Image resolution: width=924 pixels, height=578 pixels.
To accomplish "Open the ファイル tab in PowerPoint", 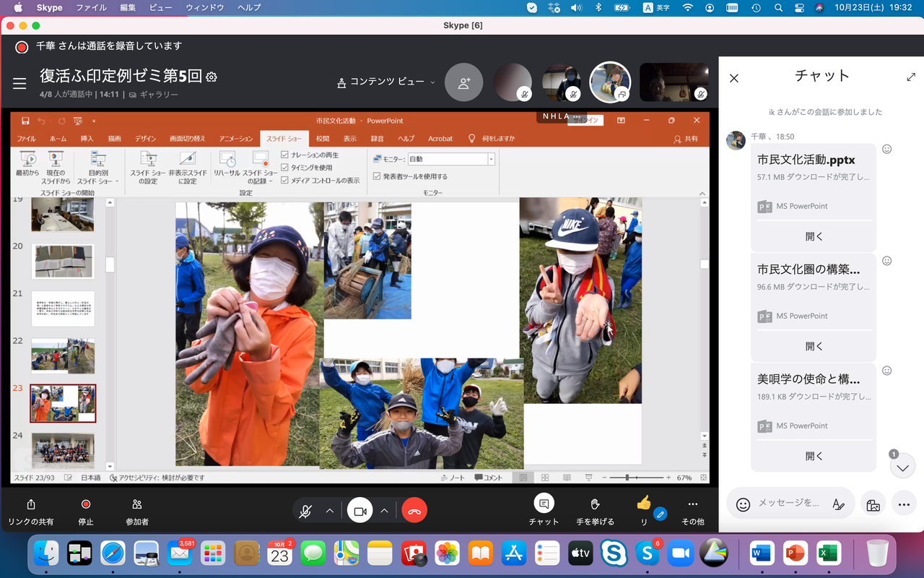I will pyautogui.click(x=26, y=139).
